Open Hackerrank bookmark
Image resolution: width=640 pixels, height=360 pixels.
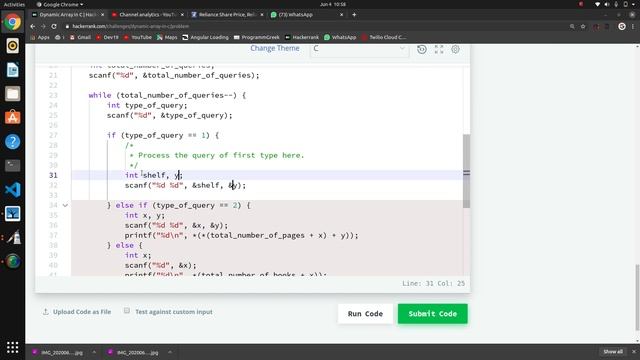pyautogui.click(x=302, y=37)
